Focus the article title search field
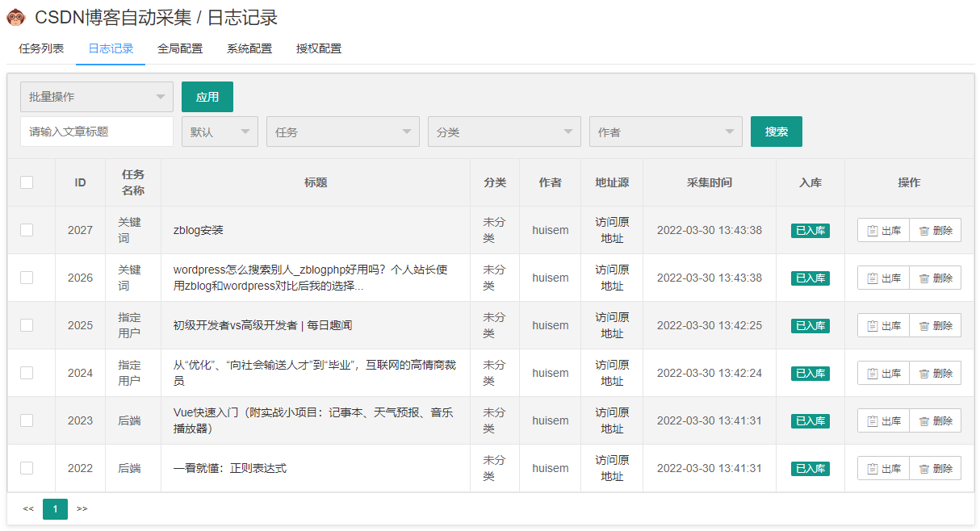 point(97,132)
